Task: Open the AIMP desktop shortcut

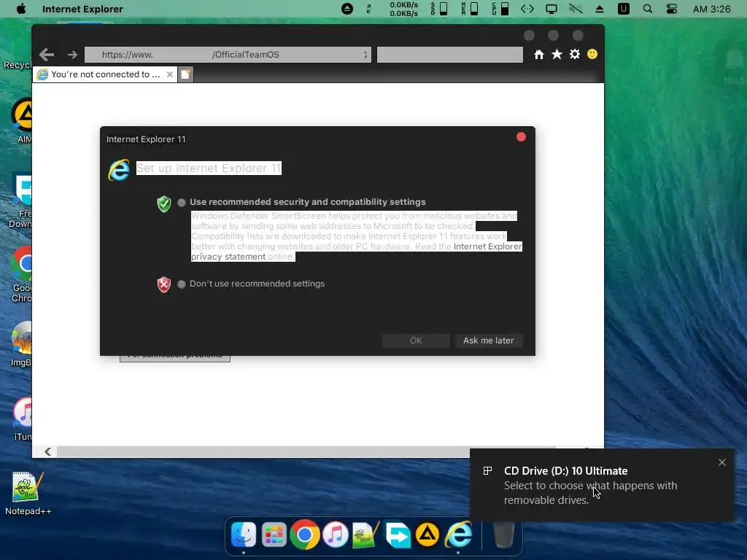Action: coord(22,120)
